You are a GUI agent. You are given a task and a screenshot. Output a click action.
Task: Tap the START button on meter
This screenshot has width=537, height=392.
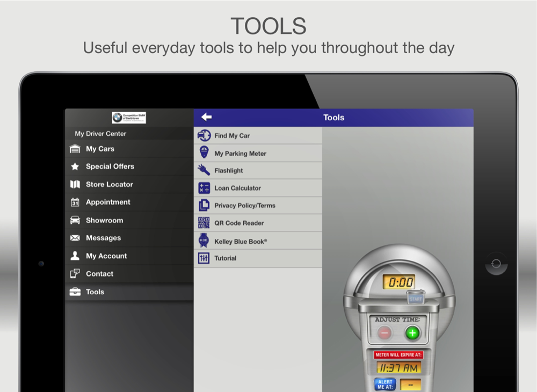tap(416, 298)
